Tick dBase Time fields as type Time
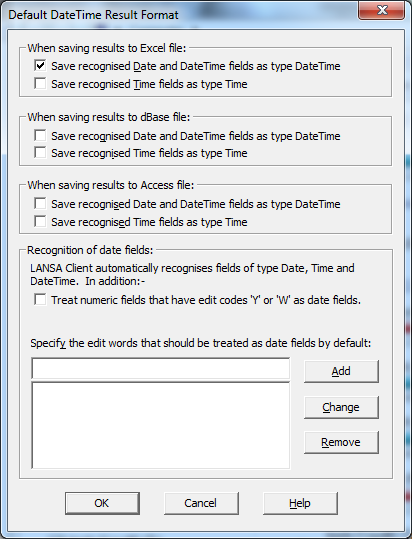 coord(40,153)
